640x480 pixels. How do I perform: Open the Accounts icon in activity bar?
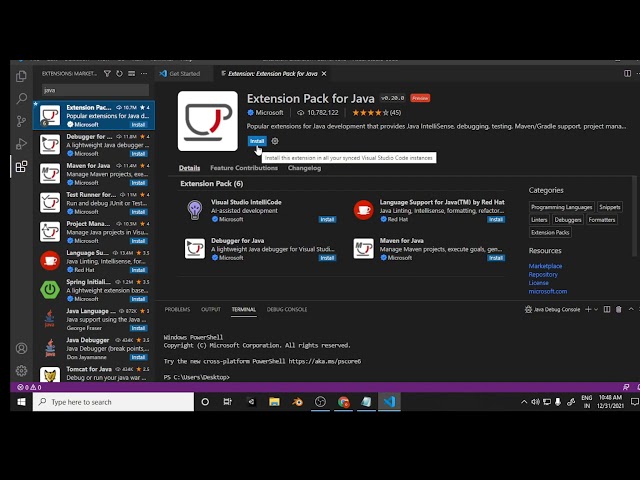(21, 348)
